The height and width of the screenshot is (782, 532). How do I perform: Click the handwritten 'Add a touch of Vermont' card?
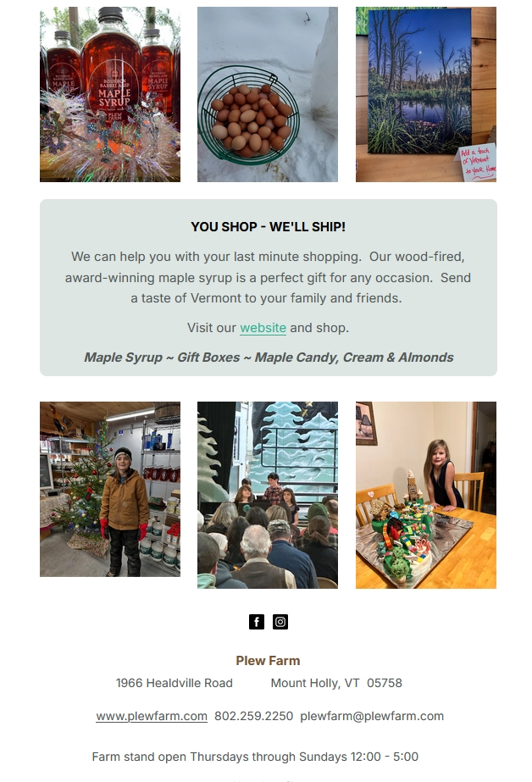click(x=477, y=163)
